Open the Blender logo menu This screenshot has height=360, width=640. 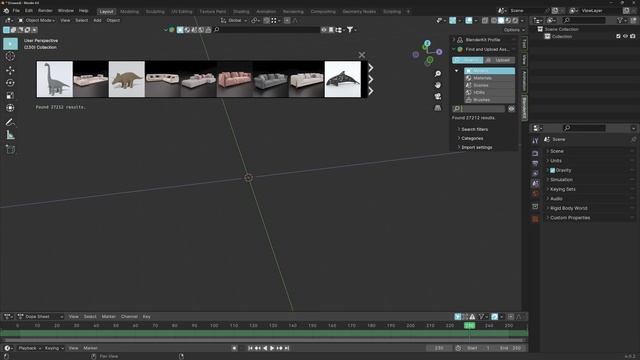[6, 11]
